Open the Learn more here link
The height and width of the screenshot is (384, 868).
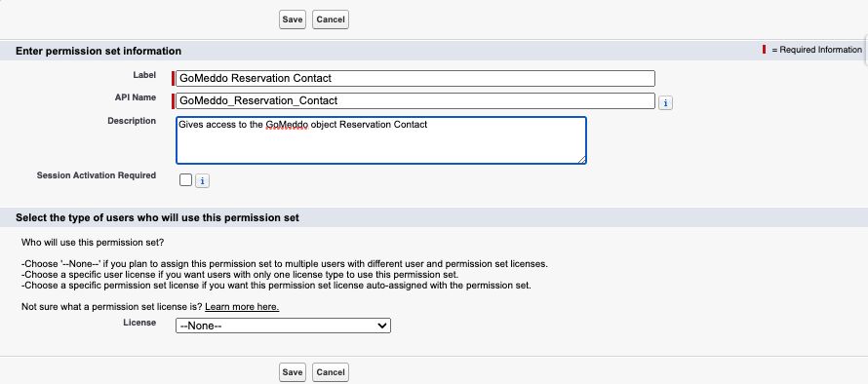[x=242, y=307]
